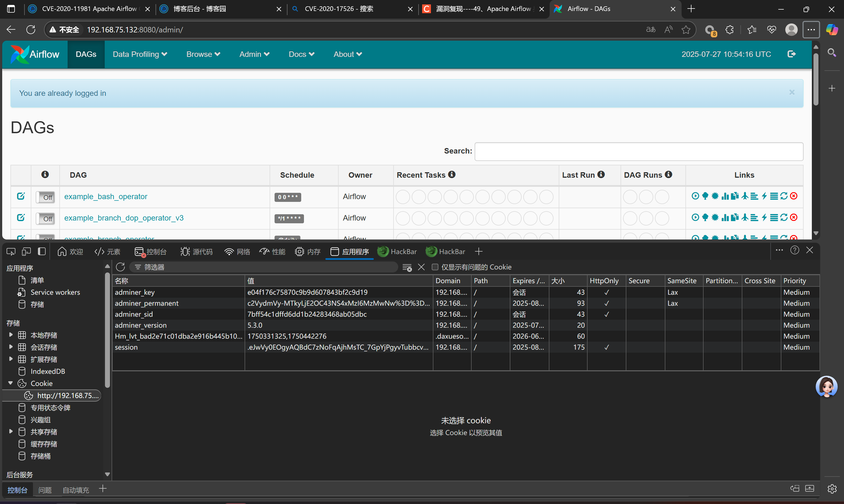Open the first HackBar tab
Screen dimensions: 844x504
point(397,252)
